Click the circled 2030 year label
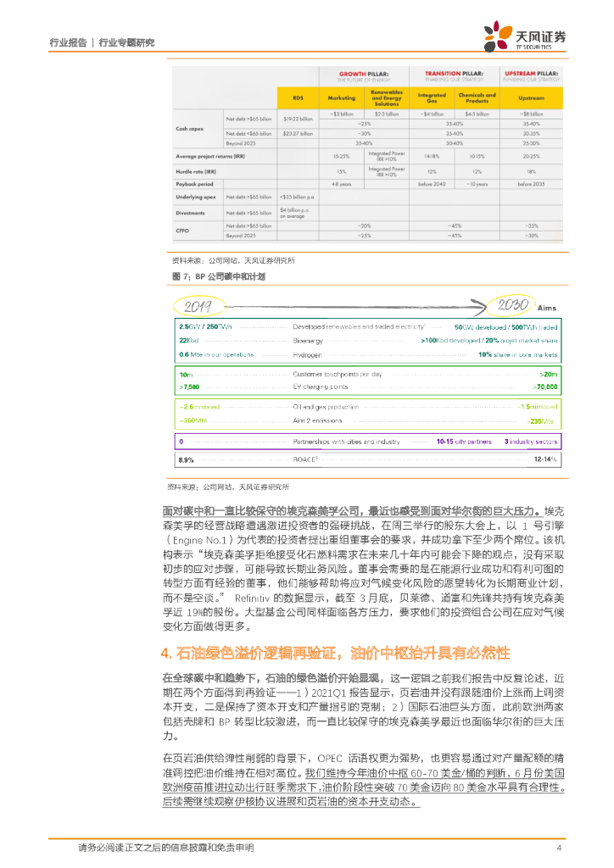The image size is (614, 868). pyautogui.click(x=512, y=305)
